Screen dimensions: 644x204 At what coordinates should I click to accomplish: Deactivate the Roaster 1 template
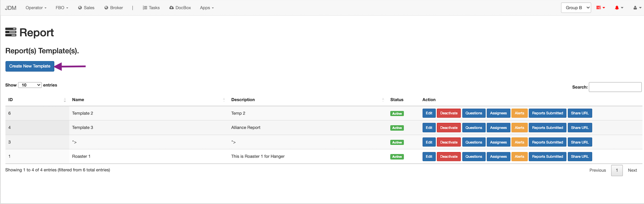pos(448,157)
